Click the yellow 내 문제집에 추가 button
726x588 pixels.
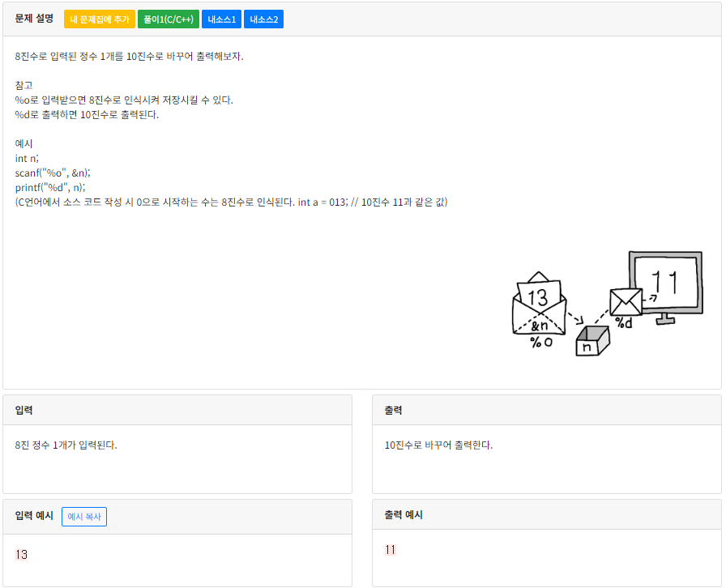point(101,18)
